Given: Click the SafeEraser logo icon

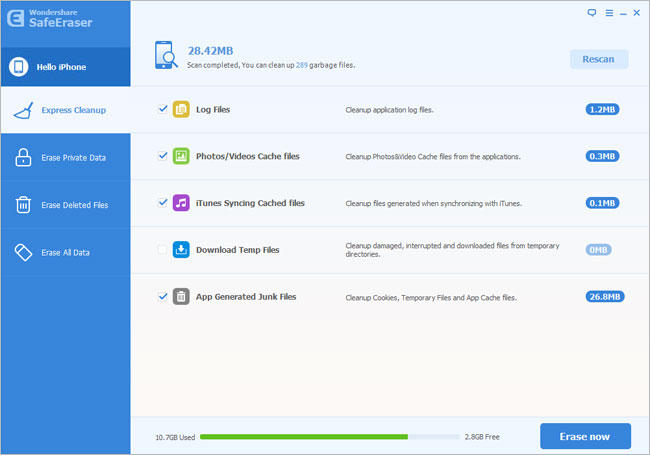Looking at the screenshot, I should [x=16, y=18].
